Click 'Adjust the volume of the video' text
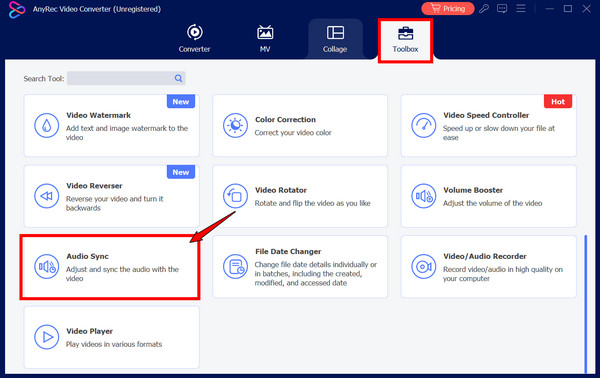The width and height of the screenshot is (600, 378). pyautogui.click(x=492, y=203)
